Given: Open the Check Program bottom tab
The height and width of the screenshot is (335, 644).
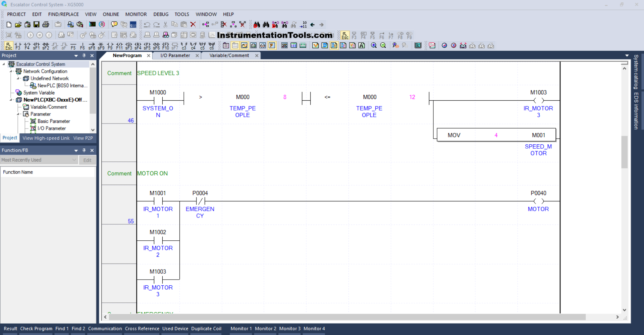Looking at the screenshot, I should pos(36,329).
